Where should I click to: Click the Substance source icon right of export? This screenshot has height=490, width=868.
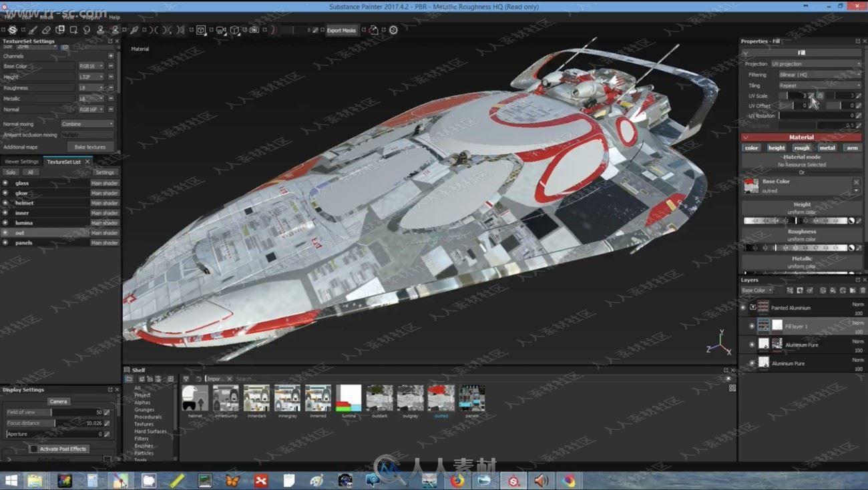(x=394, y=30)
